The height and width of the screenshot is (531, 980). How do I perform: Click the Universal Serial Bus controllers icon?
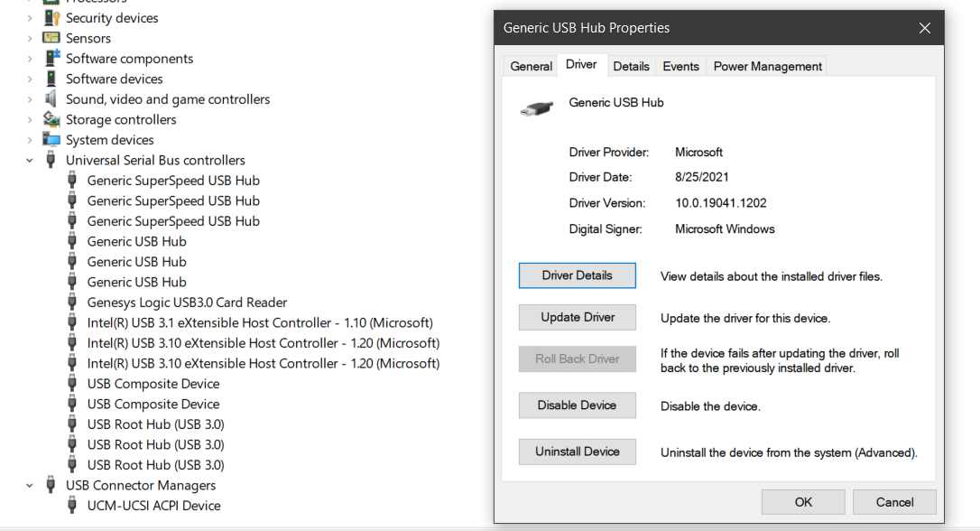coord(51,160)
